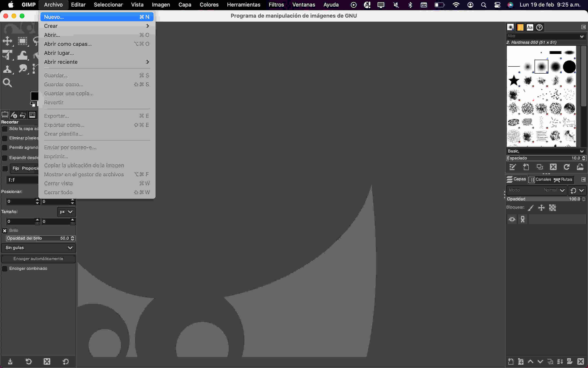Open the 'Filtros' menu
The height and width of the screenshot is (368, 588).
(276, 5)
